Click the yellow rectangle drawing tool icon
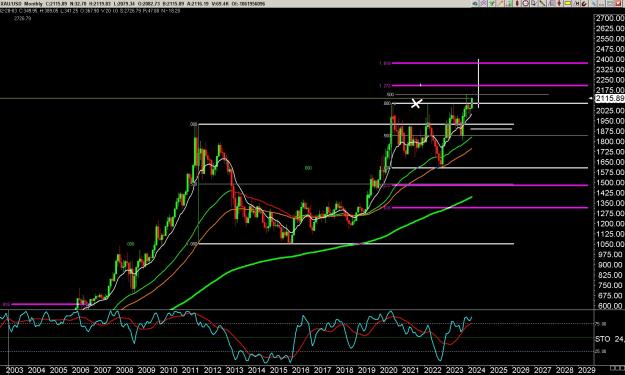Viewport: 625px width, 375px height. point(568,3)
